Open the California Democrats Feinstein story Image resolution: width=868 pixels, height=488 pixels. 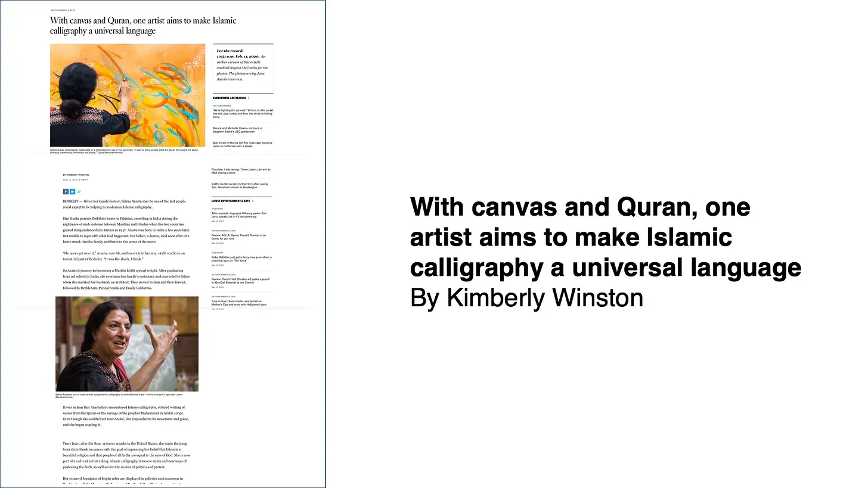click(x=240, y=186)
